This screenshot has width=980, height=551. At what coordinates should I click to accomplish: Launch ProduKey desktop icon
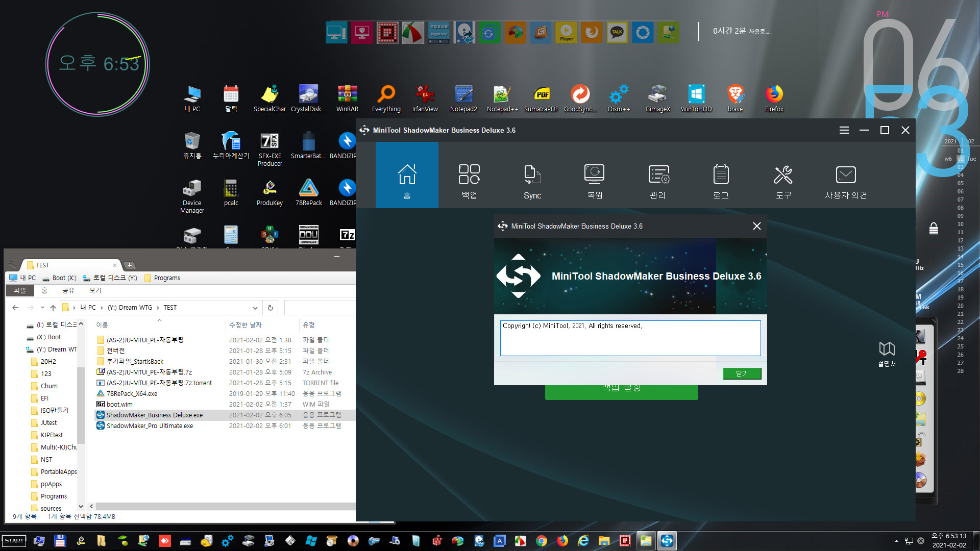coord(270,192)
